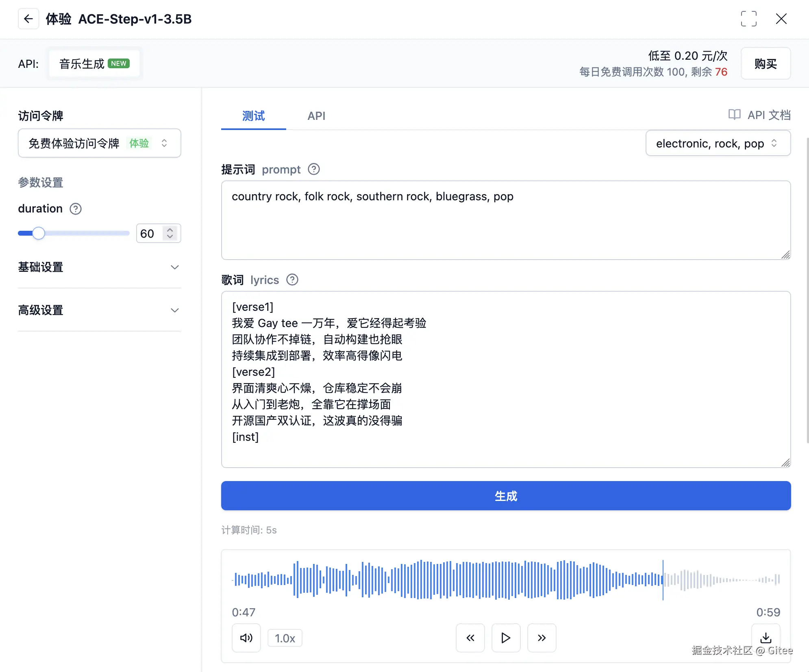Switch to the API tab
809x672 pixels.
tap(316, 116)
